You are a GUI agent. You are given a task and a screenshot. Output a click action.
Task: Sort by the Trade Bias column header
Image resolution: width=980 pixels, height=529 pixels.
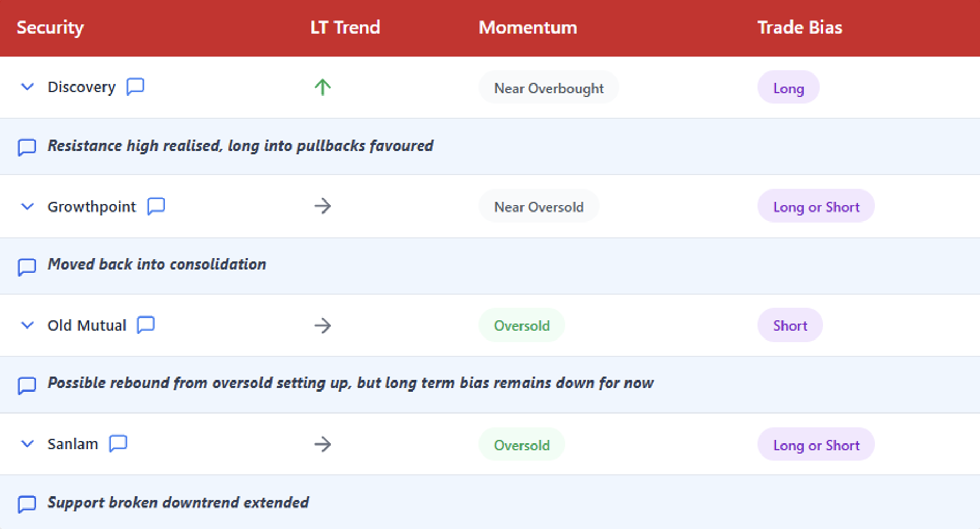[x=800, y=27]
